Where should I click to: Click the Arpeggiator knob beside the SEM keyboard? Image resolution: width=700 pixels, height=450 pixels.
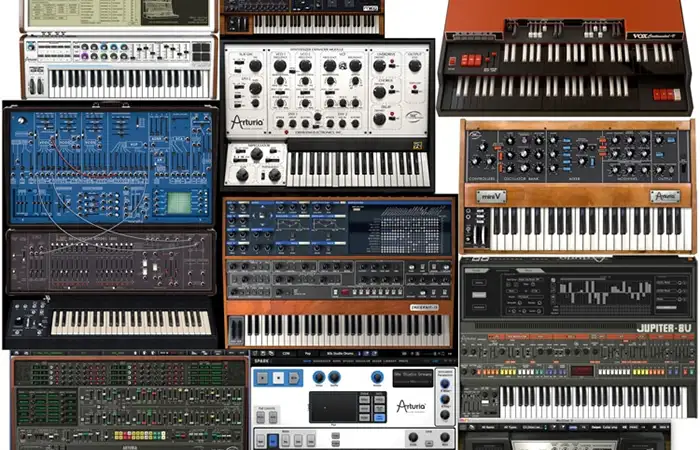coord(257,154)
